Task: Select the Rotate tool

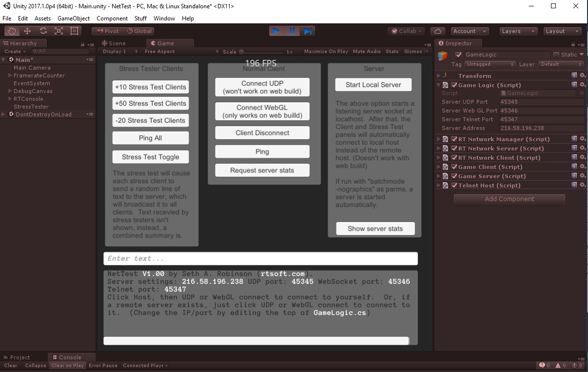Action: tap(43, 31)
